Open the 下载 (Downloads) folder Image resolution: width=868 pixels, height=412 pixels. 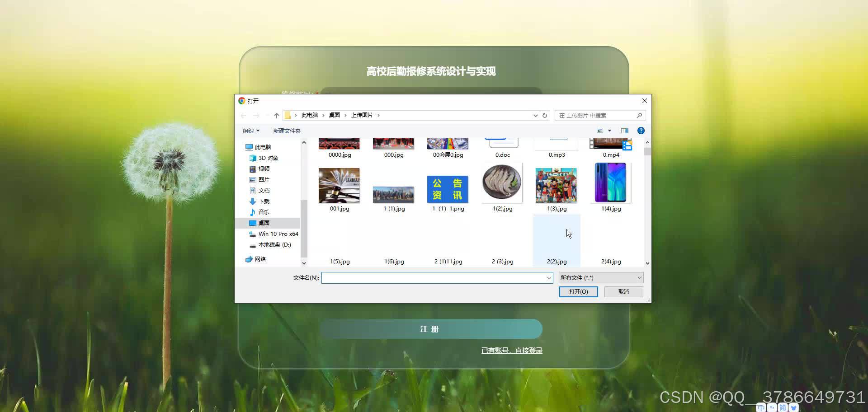coord(264,201)
